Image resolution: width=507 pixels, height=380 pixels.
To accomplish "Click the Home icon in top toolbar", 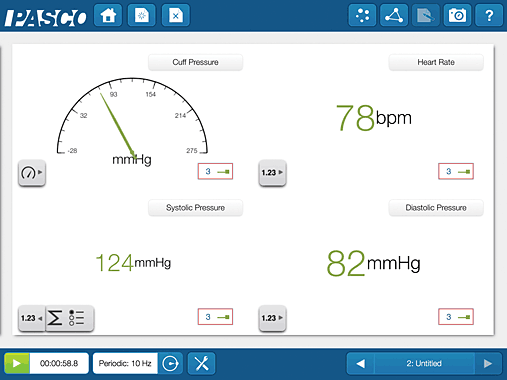I will 108,15.
